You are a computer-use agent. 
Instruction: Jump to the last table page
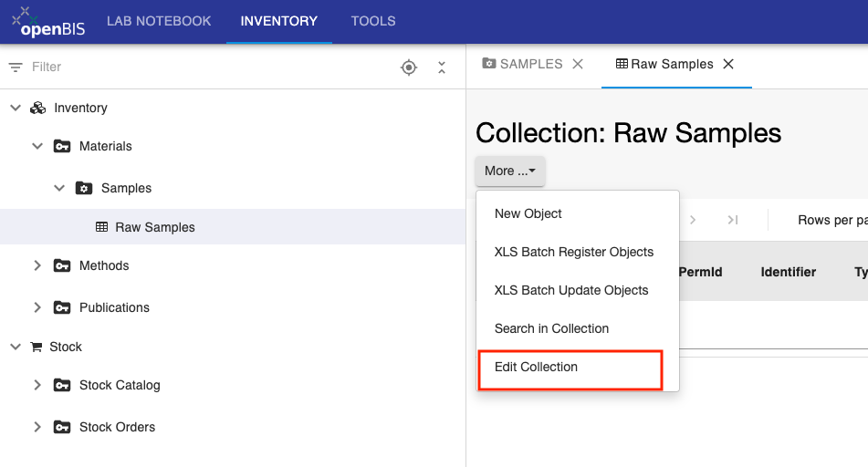(x=733, y=220)
